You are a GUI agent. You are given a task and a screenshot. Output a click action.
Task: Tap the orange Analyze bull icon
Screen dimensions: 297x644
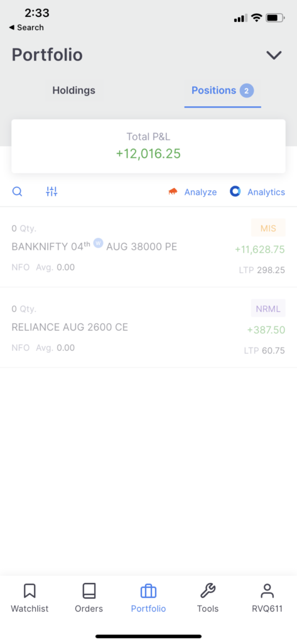173,192
